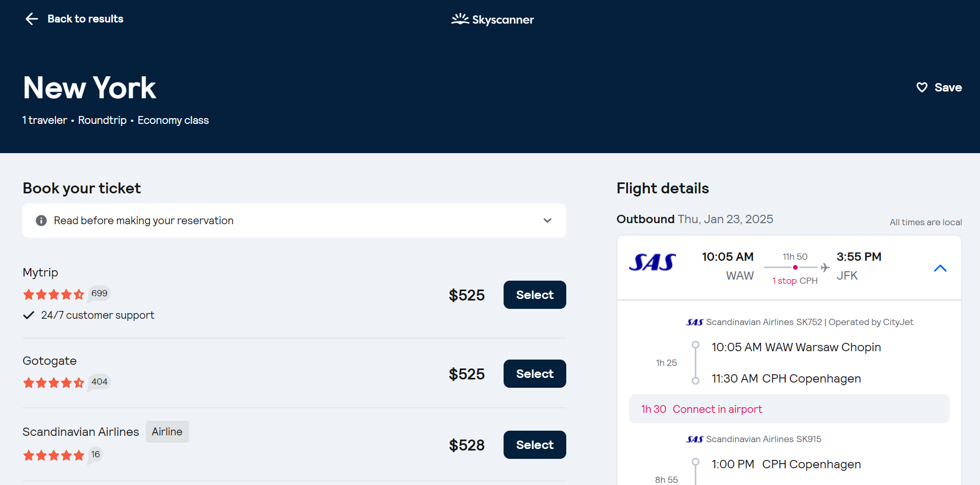Click the Airline badge label

click(x=167, y=432)
